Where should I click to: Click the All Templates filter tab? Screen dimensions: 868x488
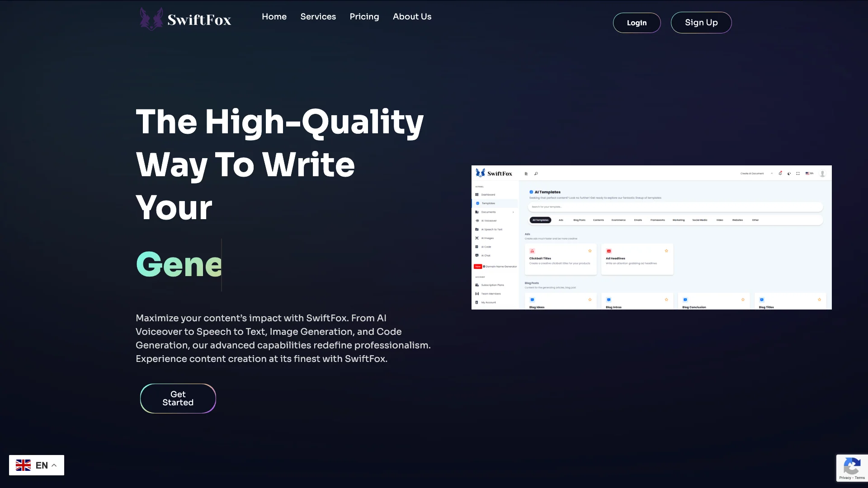pos(540,220)
